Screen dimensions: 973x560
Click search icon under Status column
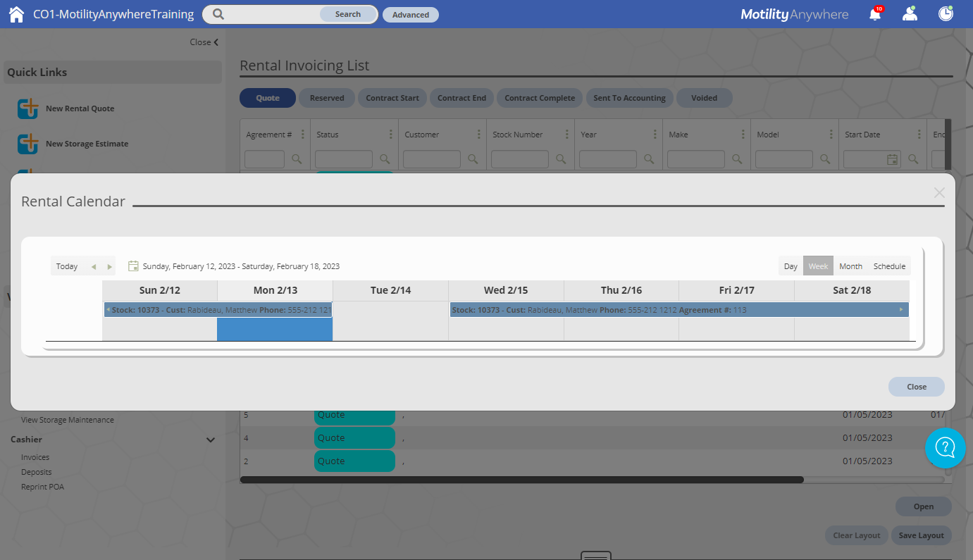coord(385,159)
